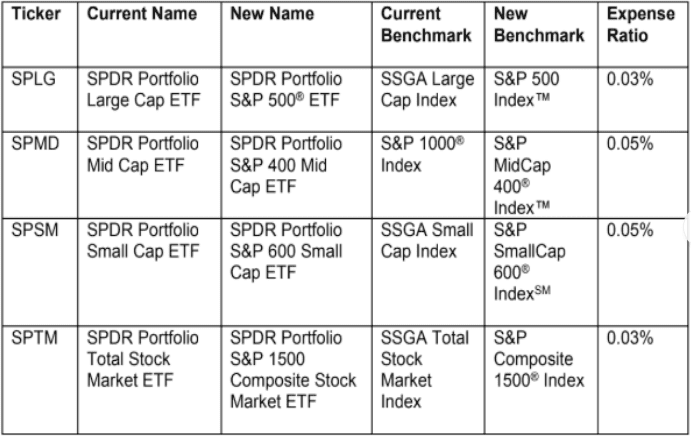691x436 pixels.
Task: Click the S&P Composite 1500 Index cell
Action: tap(541, 380)
